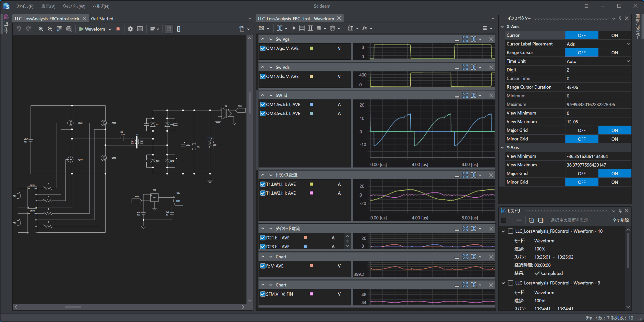
Task: Open simulation settings gear icon
Action: [x=130, y=29]
